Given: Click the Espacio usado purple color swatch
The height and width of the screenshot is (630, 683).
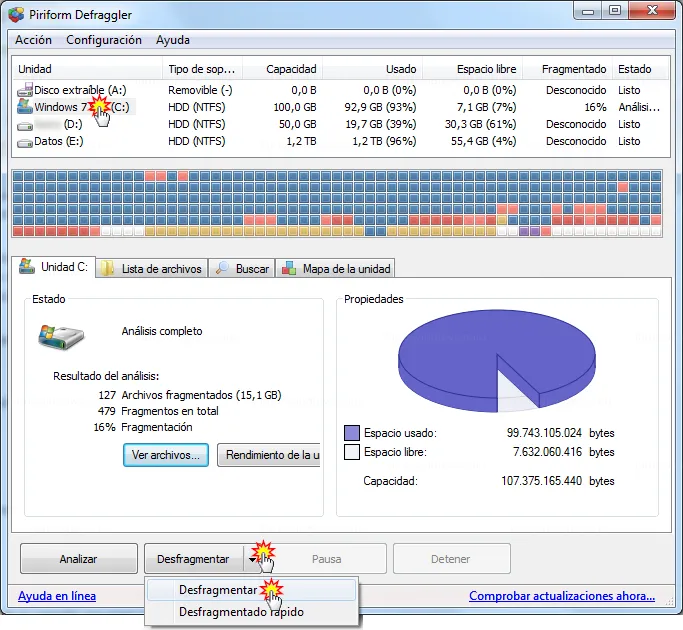Looking at the screenshot, I should [x=352, y=433].
